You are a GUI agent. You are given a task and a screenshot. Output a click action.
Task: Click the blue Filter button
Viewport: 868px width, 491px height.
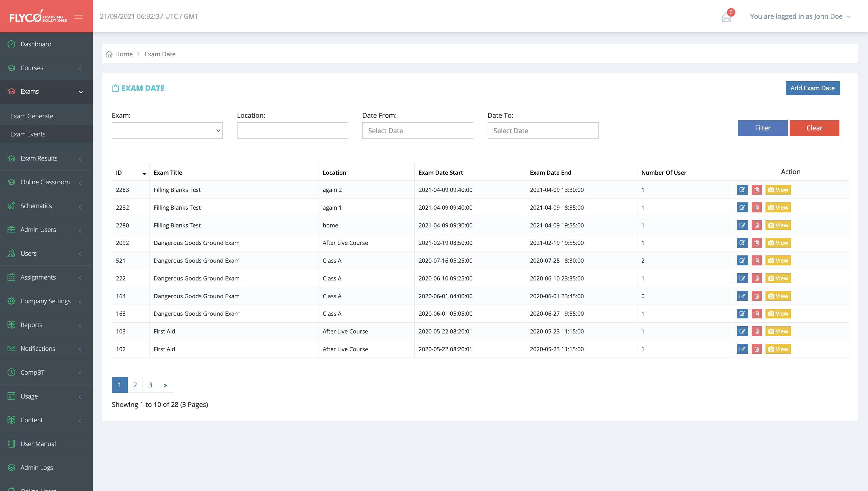tap(763, 128)
